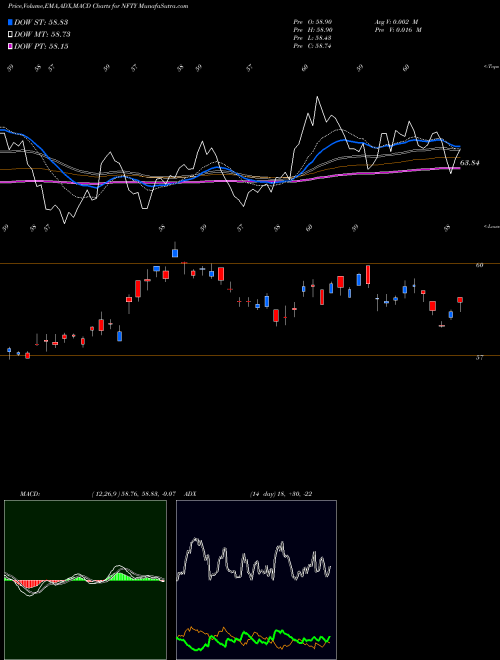Click the MACD panel title

point(30,494)
